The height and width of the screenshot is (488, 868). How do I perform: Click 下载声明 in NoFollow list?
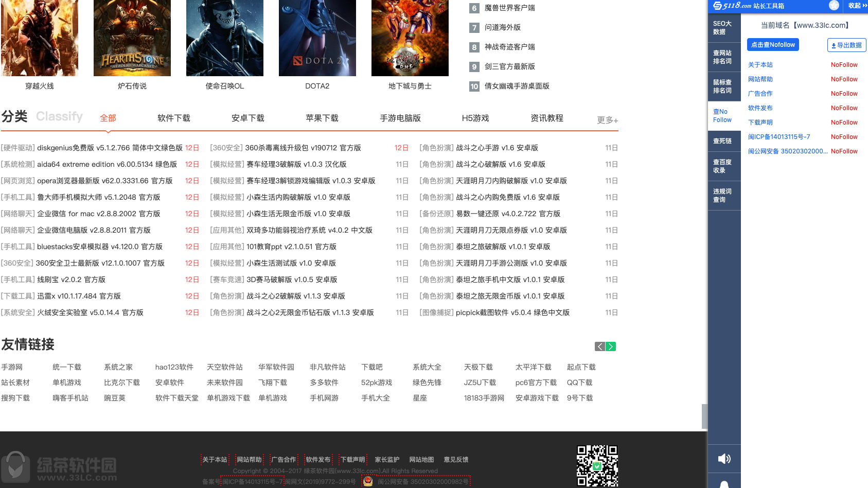(x=760, y=123)
